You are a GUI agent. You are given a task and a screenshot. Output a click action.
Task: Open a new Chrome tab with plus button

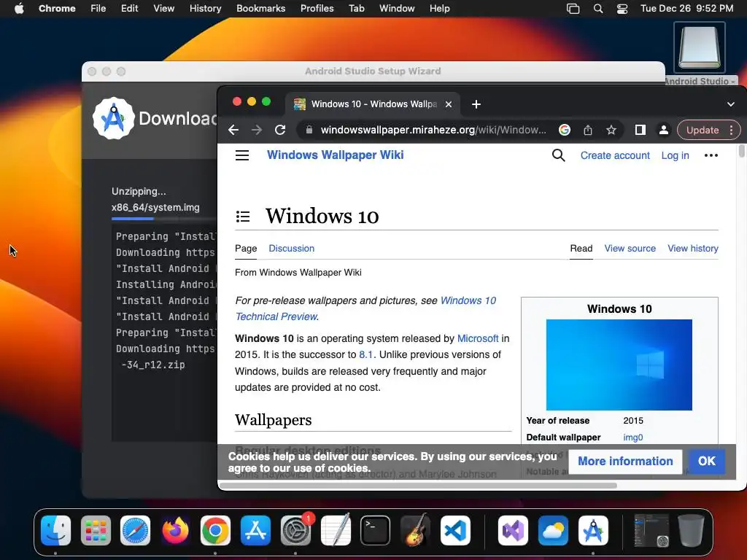476,104
